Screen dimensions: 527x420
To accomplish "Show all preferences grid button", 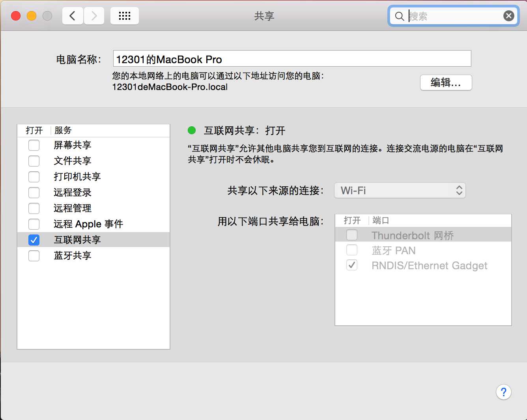I will click(x=125, y=16).
